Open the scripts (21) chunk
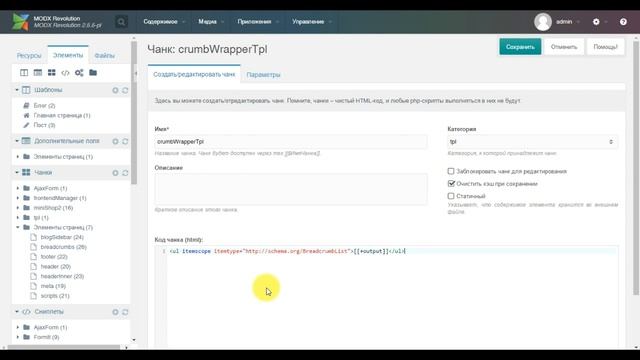Image resolution: width=640 pixels, height=360 pixels. coord(55,296)
